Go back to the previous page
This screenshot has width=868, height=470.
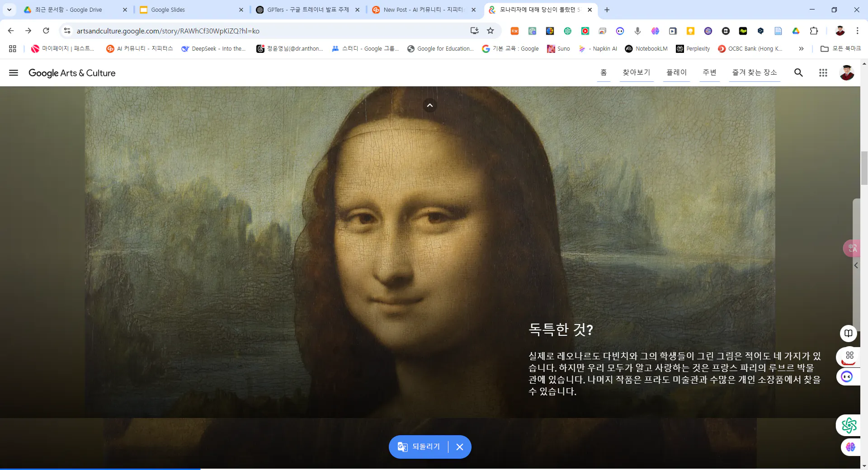[11, 31]
